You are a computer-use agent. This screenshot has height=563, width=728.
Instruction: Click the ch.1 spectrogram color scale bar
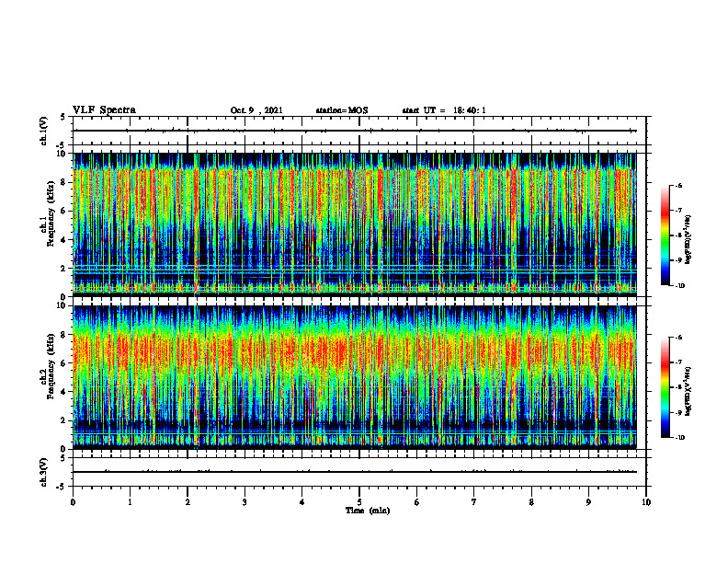pyautogui.click(x=665, y=236)
